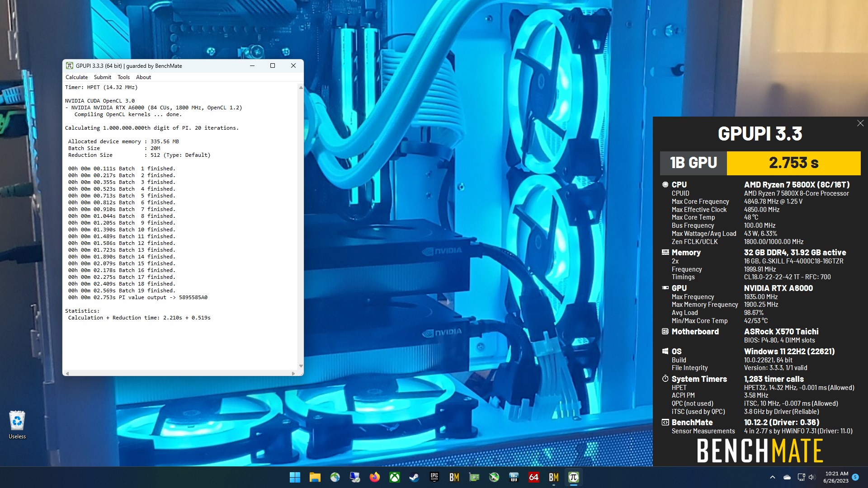Click the 32 GB DDR4, 31.92 GB active text
Screen dimensions: 868x488
(x=795, y=252)
